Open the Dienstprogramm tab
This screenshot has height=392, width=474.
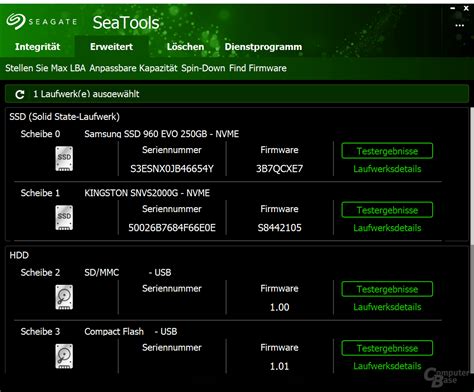(x=263, y=47)
